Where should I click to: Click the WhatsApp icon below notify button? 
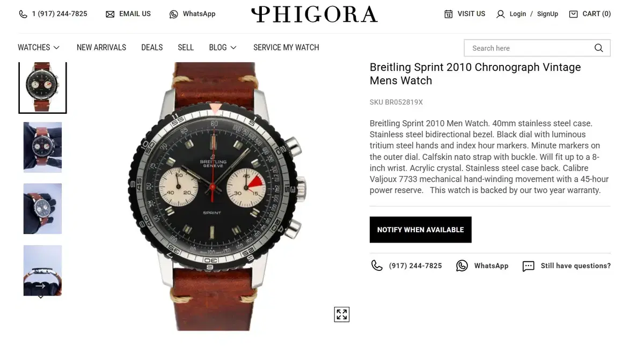pyautogui.click(x=462, y=266)
